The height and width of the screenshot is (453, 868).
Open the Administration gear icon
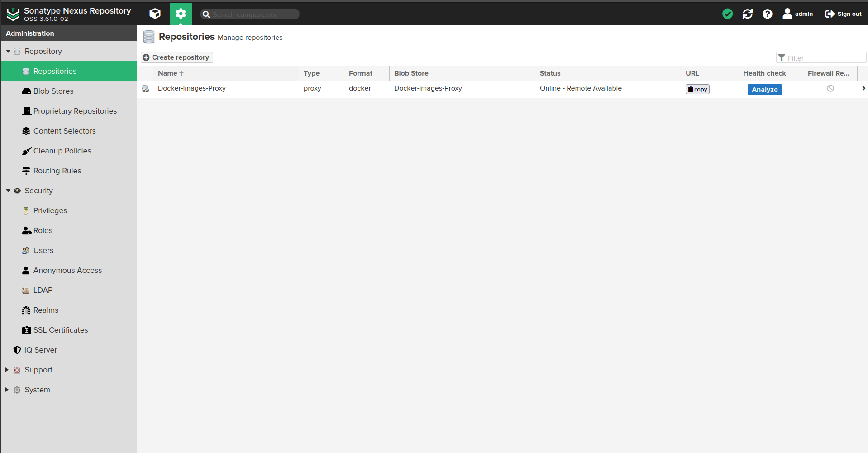[x=181, y=14]
